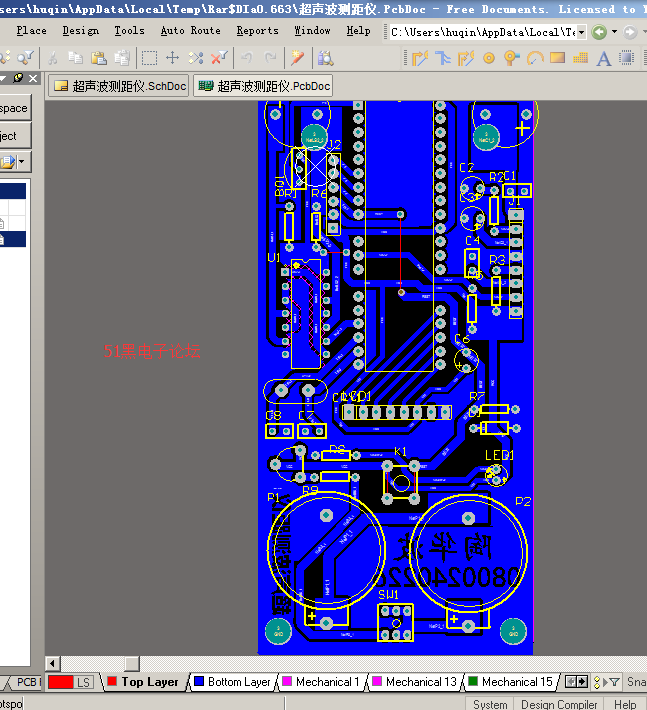Click the Cross Probe wand icon
Screen dimensions: 647x710
coord(297,58)
